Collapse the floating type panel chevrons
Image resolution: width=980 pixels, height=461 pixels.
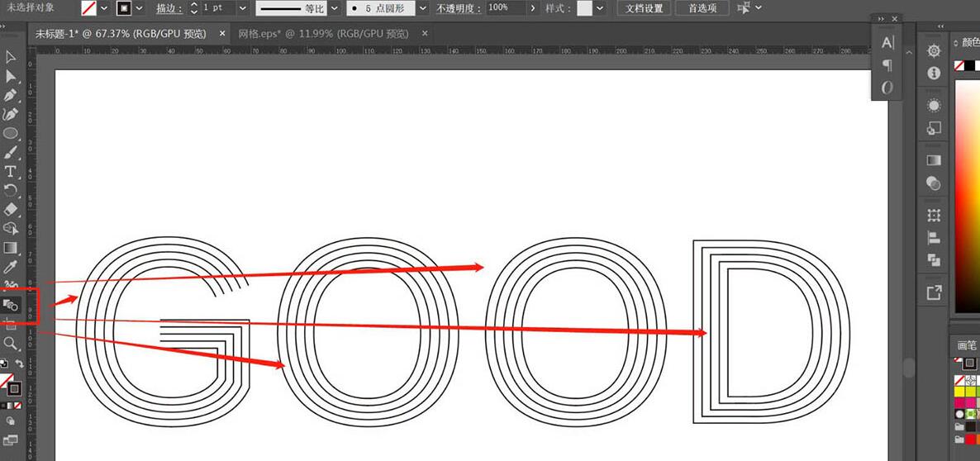pyautogui.click(x=882, y=19)
